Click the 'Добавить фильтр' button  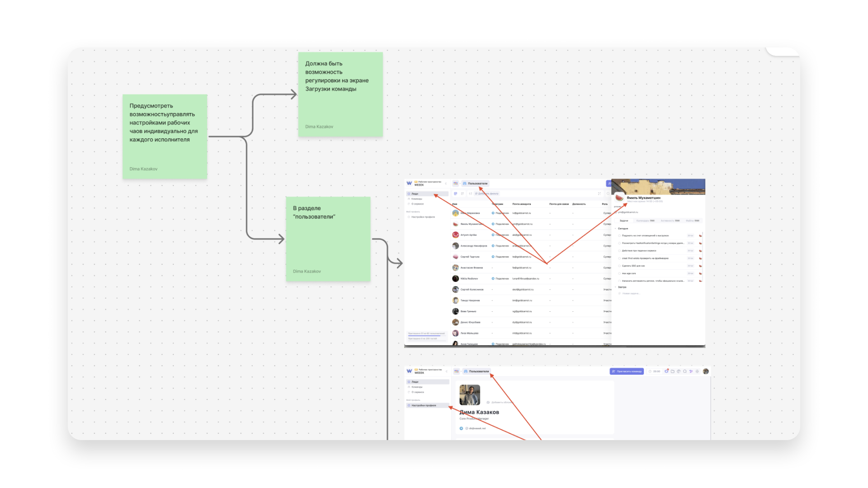pyautogui.click(x=487, y=193)
